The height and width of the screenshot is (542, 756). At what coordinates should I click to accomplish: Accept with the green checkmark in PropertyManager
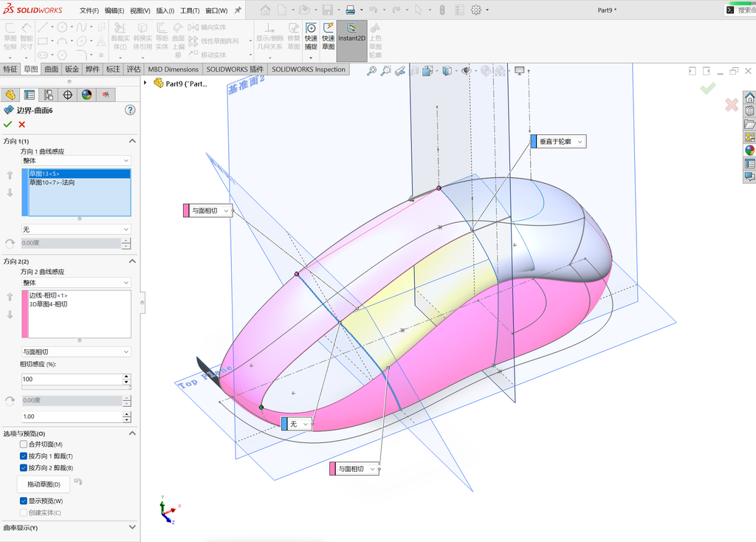(x=7, y=124)
